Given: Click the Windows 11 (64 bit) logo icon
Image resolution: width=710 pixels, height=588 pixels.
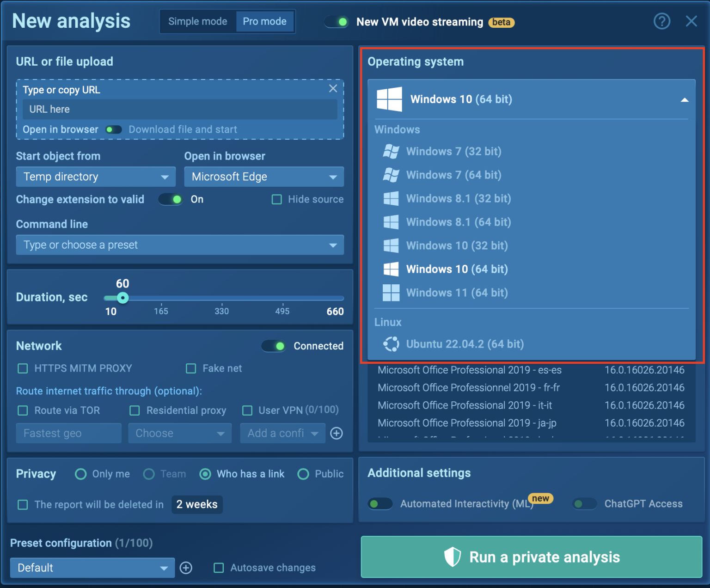Looking at the screenshot, I should point(391,292).
